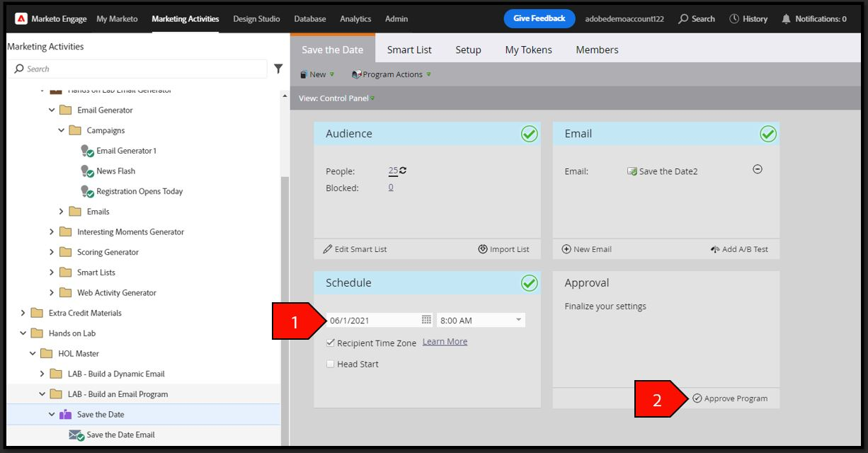Expand the Interesting Moments Generator folder
The height and width of the screenshot is (453, 868).
tap(52, 231)
